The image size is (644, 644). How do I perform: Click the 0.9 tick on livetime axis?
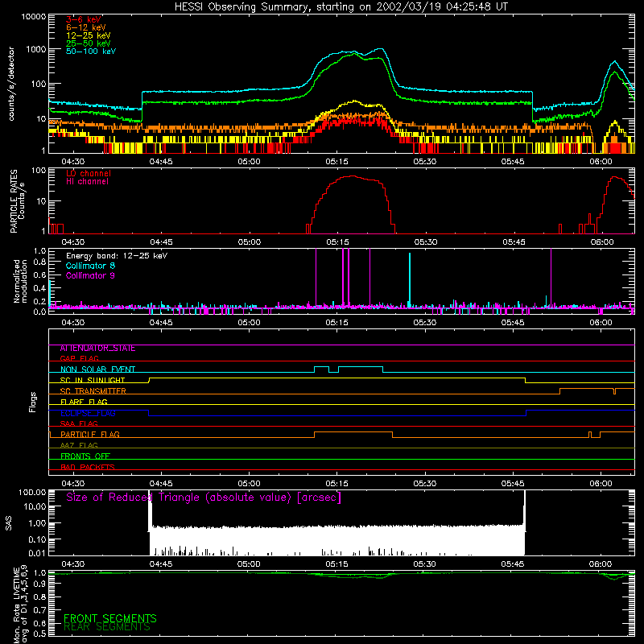(39, 584)
